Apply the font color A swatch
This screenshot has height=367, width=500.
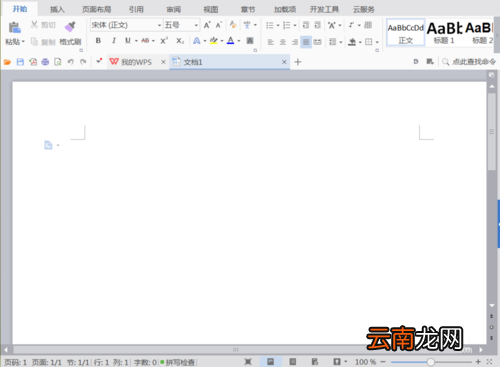tap(230, 41)
